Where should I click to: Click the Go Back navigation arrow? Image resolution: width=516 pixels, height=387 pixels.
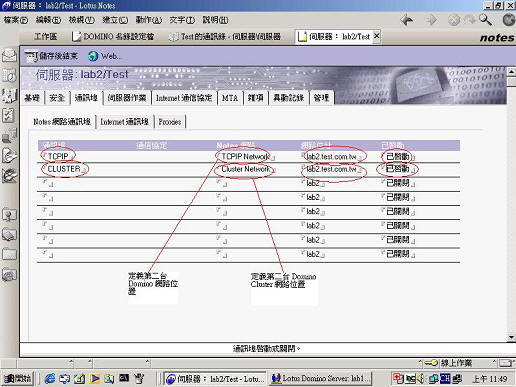click(x=407, y=20)
